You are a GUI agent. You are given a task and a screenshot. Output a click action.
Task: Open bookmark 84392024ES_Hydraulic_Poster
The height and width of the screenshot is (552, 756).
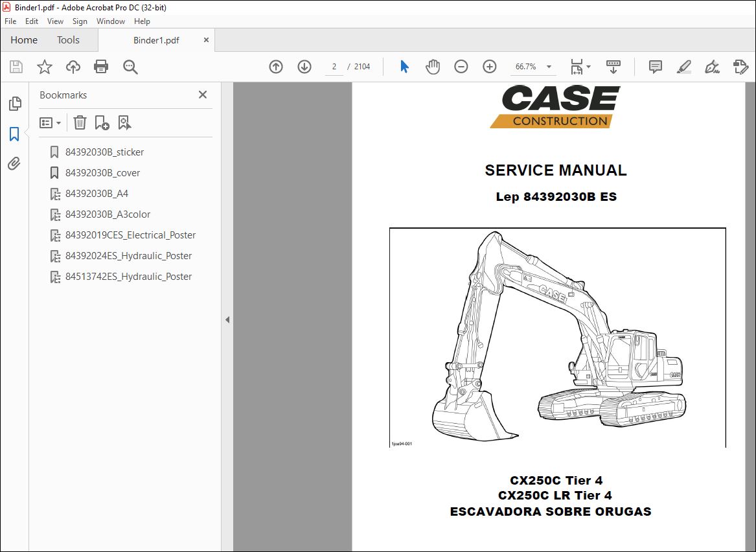[129, 255]
